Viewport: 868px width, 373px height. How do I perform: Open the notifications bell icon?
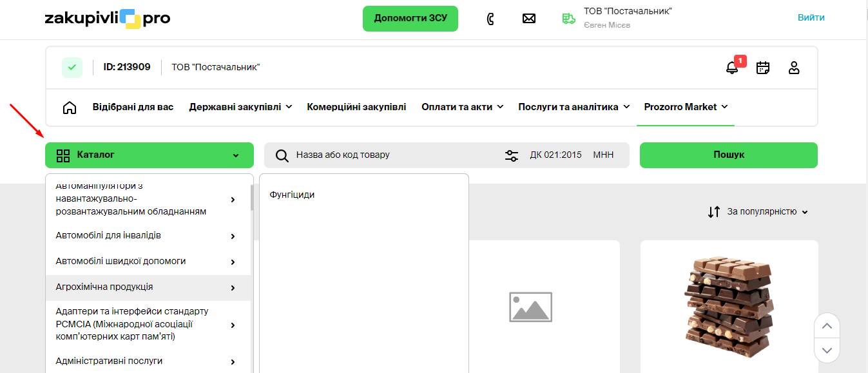tap(732, 68)
